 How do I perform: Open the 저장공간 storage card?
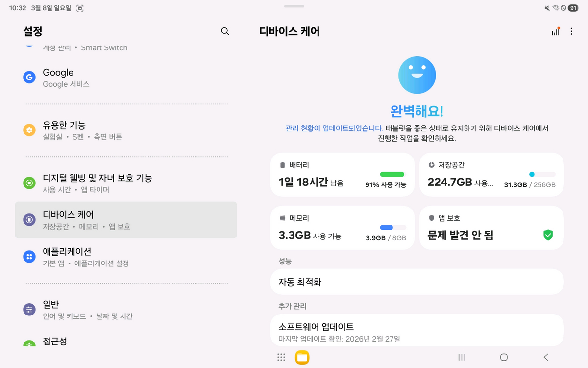pyautogui.click(x=491, y=174)
